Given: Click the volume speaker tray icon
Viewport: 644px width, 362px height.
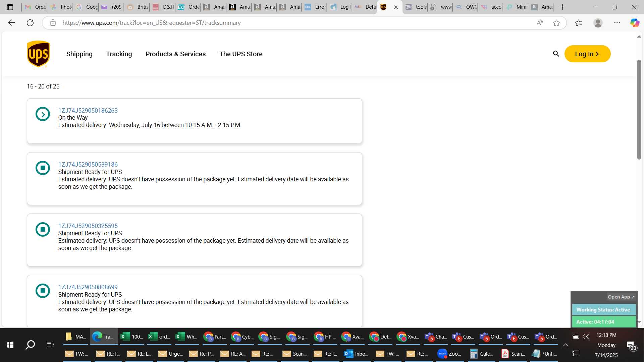Looking at the screenshot, I should [586, 337].
